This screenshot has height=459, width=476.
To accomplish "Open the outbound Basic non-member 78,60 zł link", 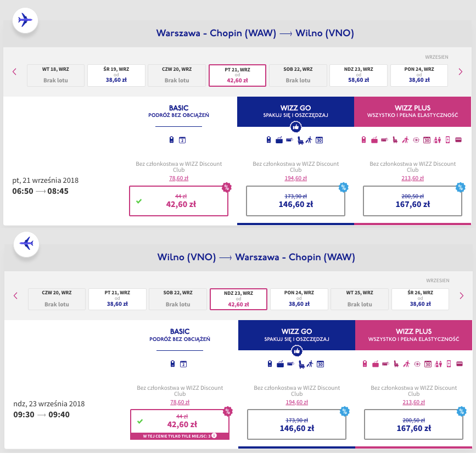I will pyautogui.click(x=178, y=178).
